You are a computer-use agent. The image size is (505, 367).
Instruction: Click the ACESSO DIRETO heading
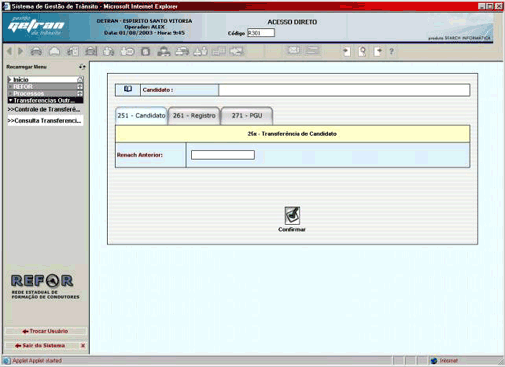(x=292, y=22)
